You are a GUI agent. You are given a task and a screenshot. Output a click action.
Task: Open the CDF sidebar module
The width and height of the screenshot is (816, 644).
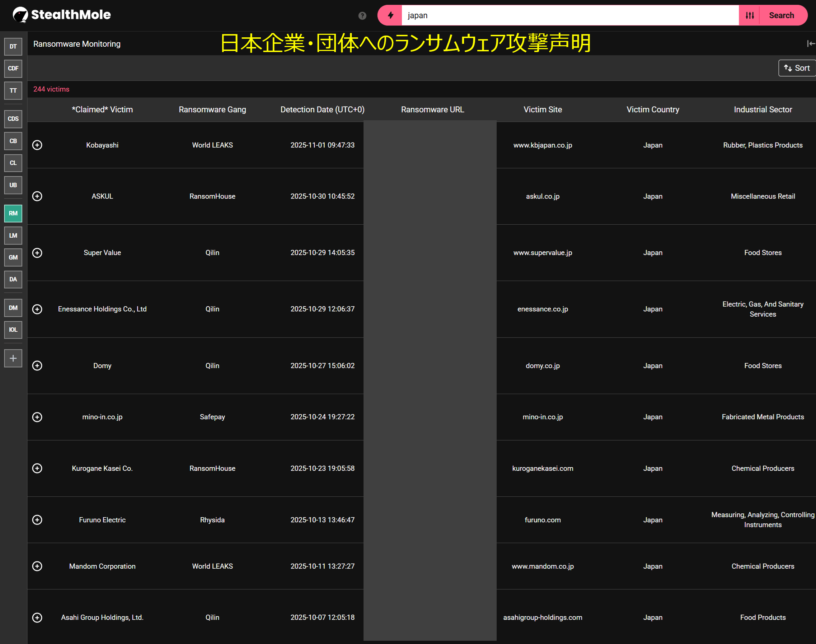(x=13, y=69)
